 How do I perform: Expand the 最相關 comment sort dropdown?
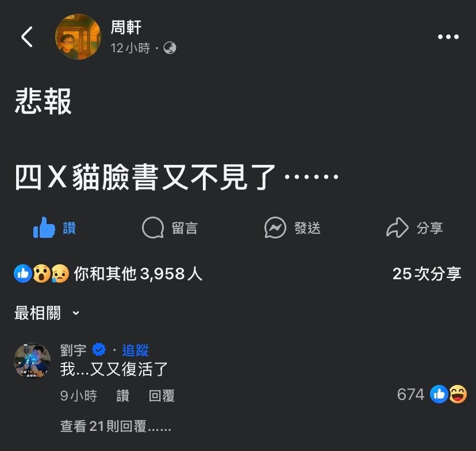(x=47, y=313)
